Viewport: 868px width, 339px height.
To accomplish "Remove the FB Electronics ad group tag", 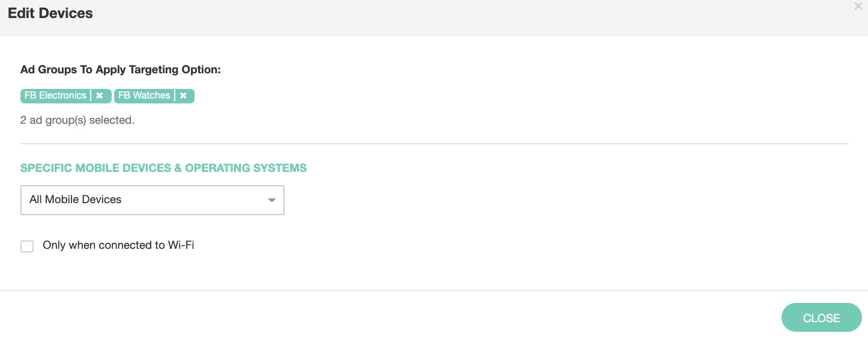I will tap(100, 96).
